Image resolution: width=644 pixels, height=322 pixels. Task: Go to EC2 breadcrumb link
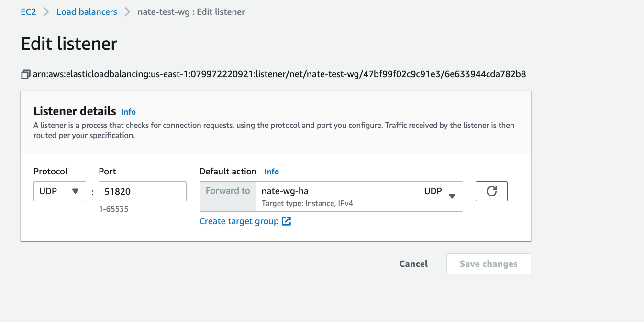pyautogui.click(x=28, y=12)
